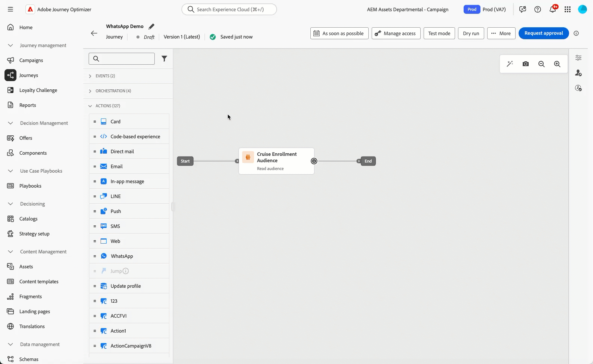Click the magic wand auto-arrange icon
This screenshot has height=364, width=593.
point(510,64)
